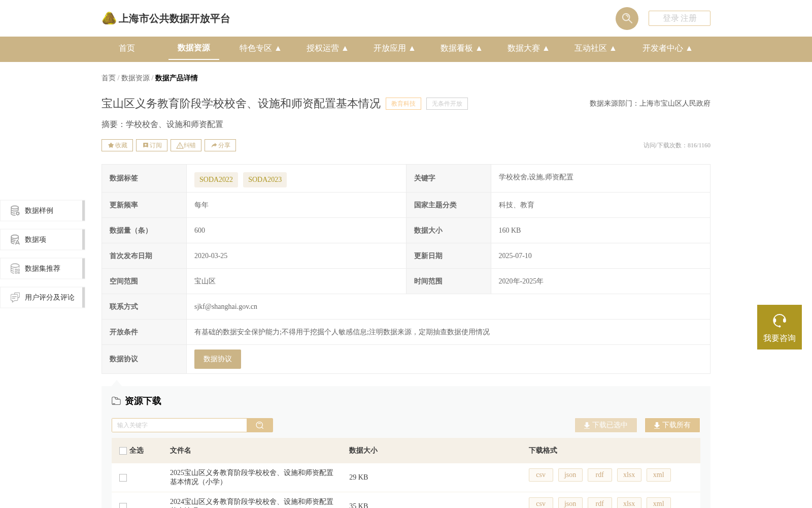
Task: Click the 订阅 subscribe button
Action: 152,145
